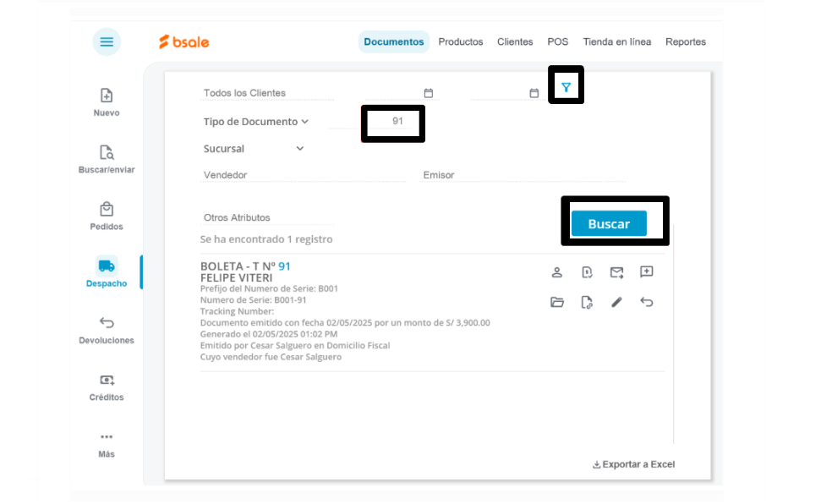Open Devoluciones in sidebar
832x504 pixels.
[107, 330]
